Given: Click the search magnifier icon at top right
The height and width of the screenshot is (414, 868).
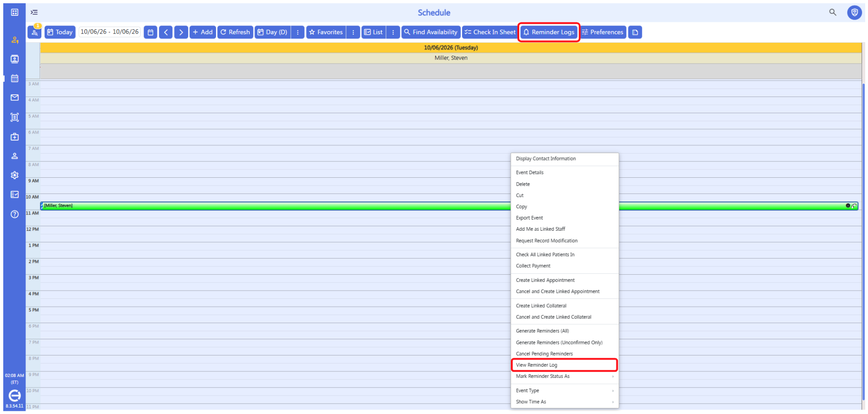Looking at the screenshot, I should [833, 13].
